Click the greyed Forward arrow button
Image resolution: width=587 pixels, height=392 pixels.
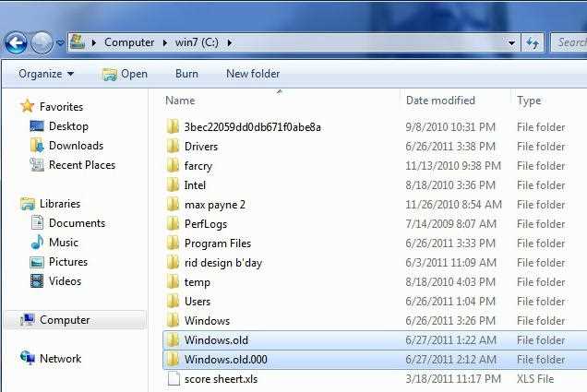[x=42, y=43]
